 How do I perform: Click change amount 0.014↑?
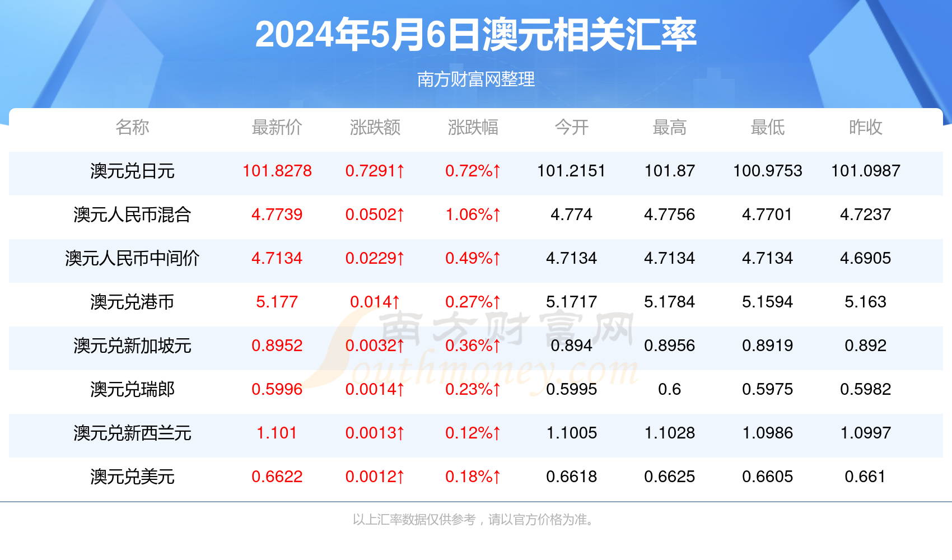tap(375, 302)
